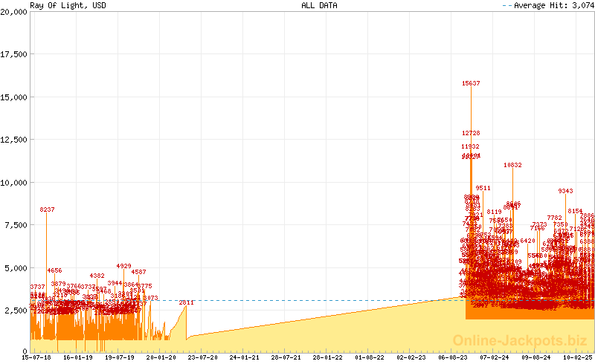The height and width of the screenshot is (364, 595).
Task: Select the 9511 data label
Action: click(483, 188)
